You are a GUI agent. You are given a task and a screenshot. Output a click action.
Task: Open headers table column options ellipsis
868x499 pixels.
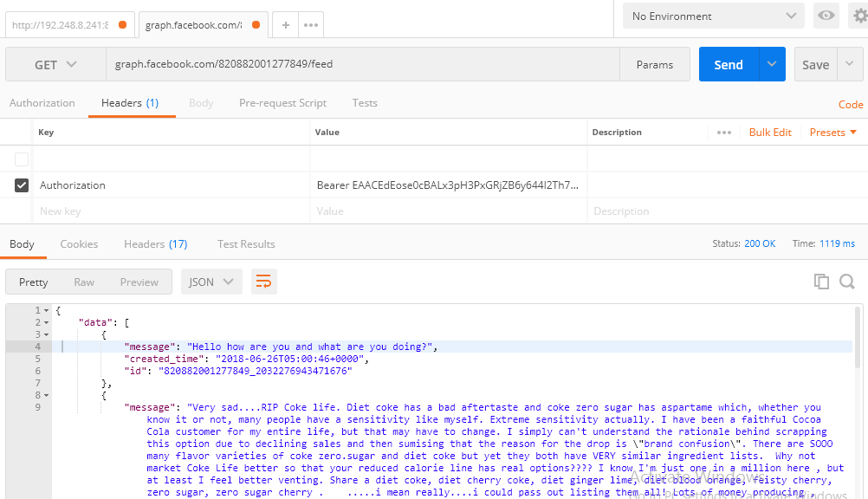click(724, 133)
